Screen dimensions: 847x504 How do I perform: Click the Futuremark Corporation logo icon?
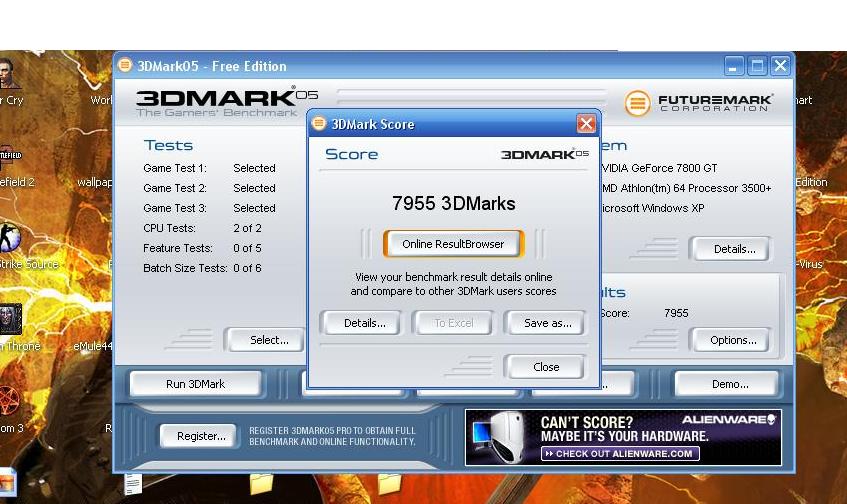tap(637, 103)
